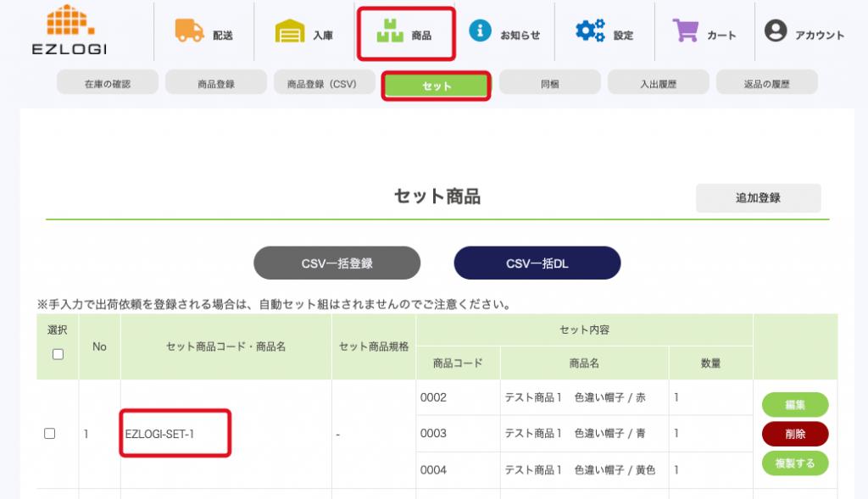The width and height of the screenshot is (868, 499).
Task: Open 設定 gears icon
Action: pos(590,32)
